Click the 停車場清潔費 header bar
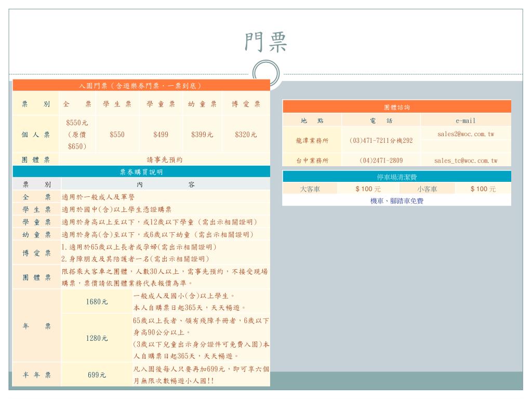Screen dimensions: 532x399 click(396, 177)
